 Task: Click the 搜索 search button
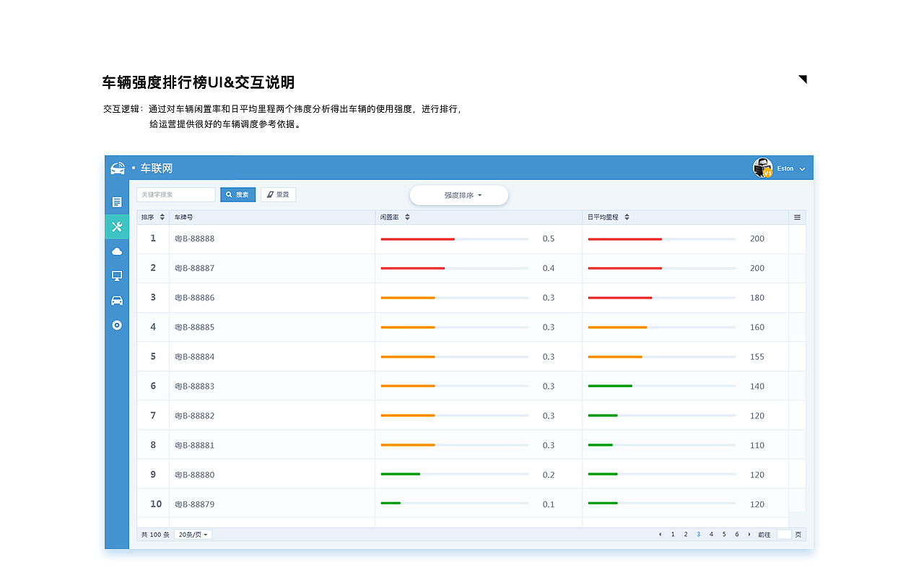tap(237, 194)
